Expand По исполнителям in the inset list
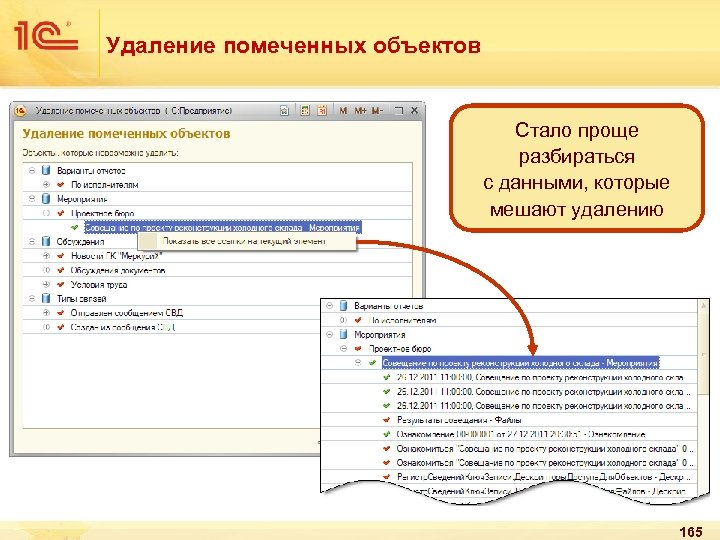 click(x=343, y=320)
